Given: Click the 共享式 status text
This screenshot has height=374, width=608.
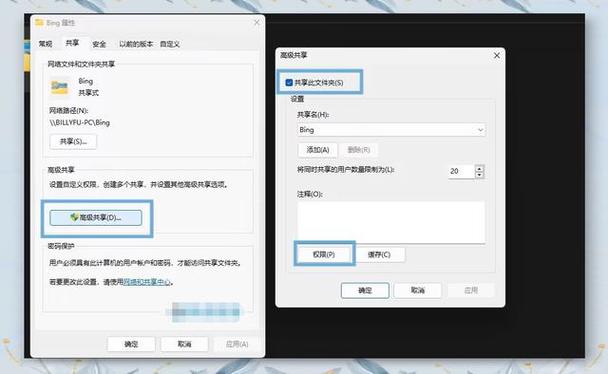Looking at the screenshot, I should [89, 93].
